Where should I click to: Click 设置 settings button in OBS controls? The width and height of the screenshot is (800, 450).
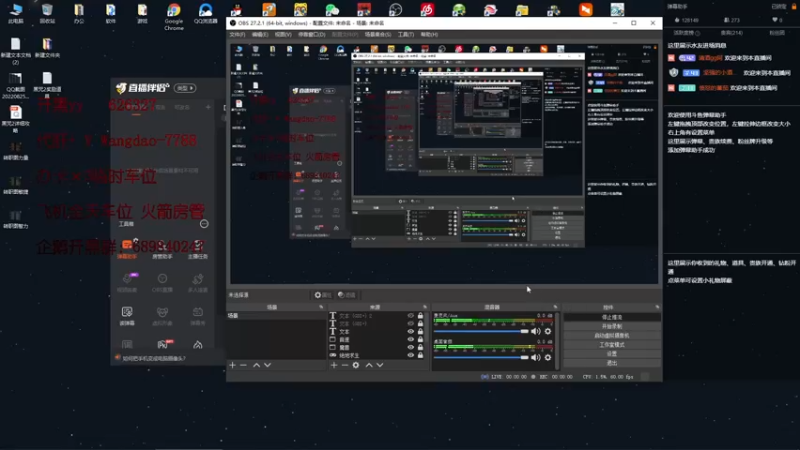tap(612, 354)
